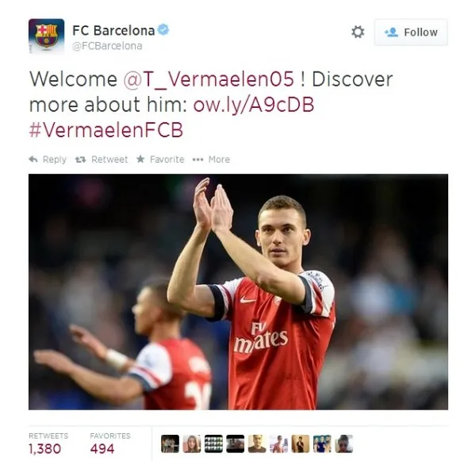The height and width of the screenshot is (461, 476).
Task: Open the @T_Vermaelen05 mention link
Action: pos(209,79)
